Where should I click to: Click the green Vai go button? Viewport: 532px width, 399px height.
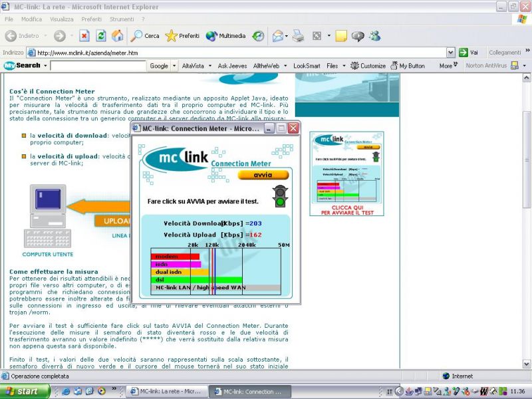pos(469,53)
